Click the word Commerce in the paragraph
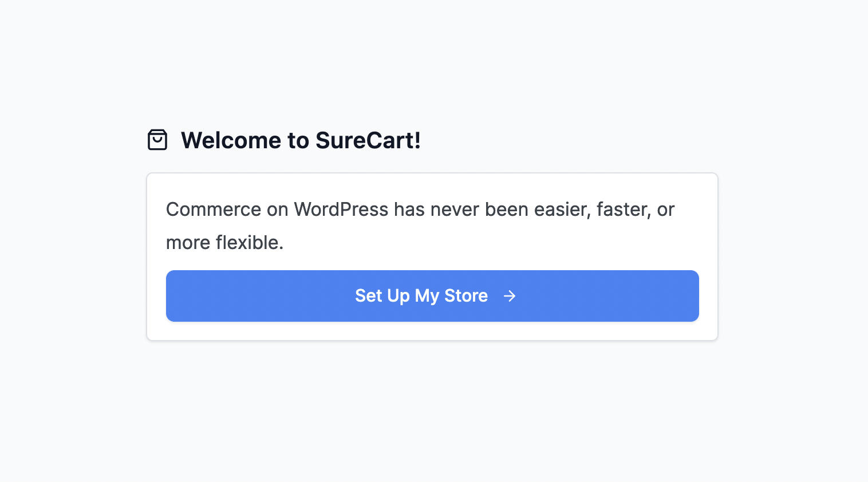 [214, 210]
